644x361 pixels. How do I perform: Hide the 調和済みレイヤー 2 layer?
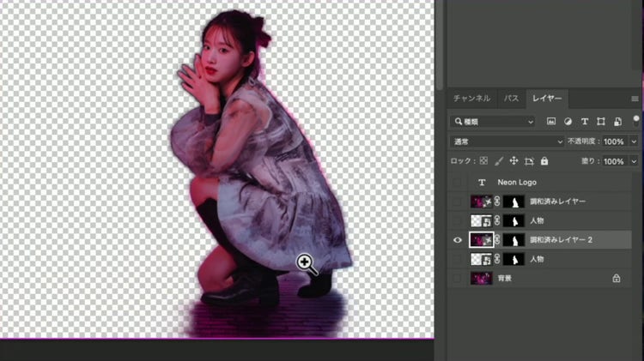click(457, 240)
